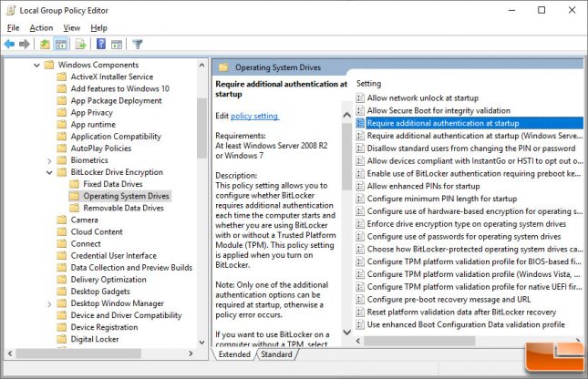Click policy icon for Allow Secure Boot for integrity validation
Viewport: 588px width, 379px height.
(x=360, y=110)
